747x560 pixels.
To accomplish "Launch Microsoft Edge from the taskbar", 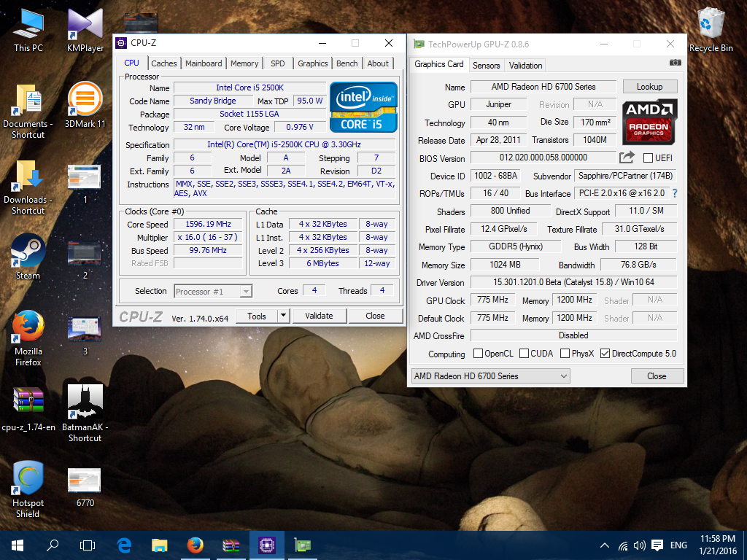I will 124,545.
